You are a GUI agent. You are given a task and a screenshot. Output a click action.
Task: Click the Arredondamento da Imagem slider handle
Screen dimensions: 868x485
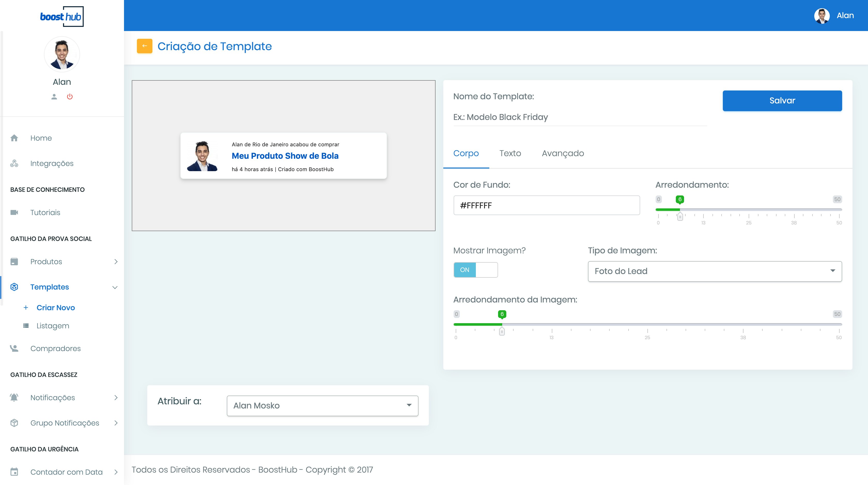click(502, 331)
